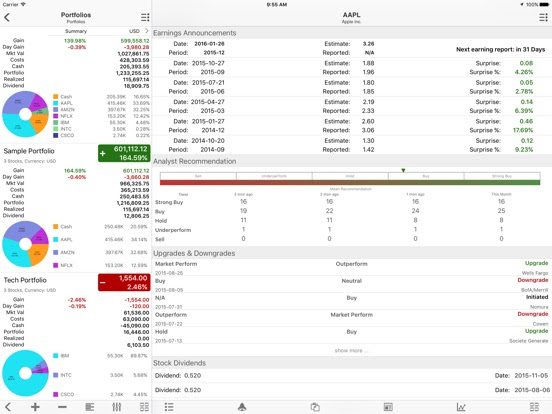Click the 17.69% surprise value

click(x=523, y=130)
